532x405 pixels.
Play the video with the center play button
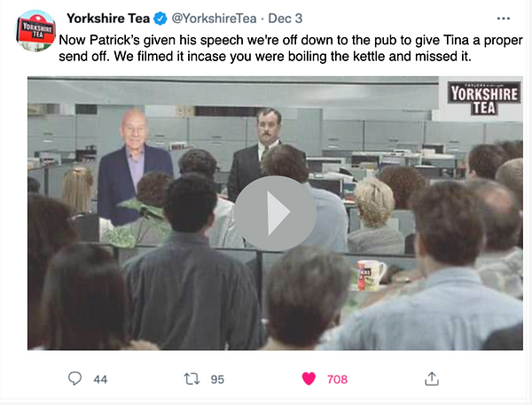tap(275, 213)
